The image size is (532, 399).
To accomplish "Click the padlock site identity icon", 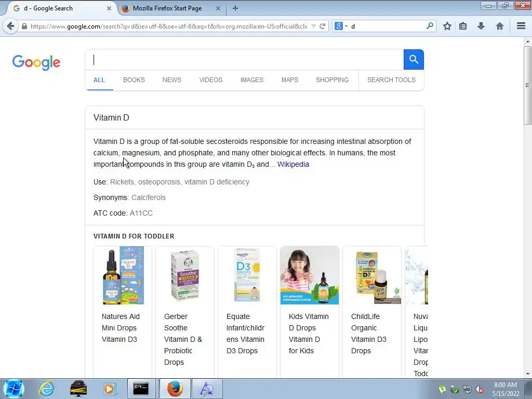I will [x=24, y=26].
